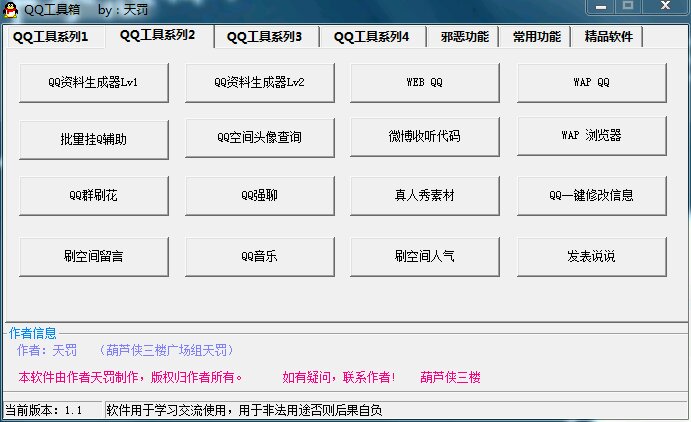Screen dimensions: 691x422
Task: Click the QQ penguin title bar icon
Action: pyautogui.click(x=10, y=9)
